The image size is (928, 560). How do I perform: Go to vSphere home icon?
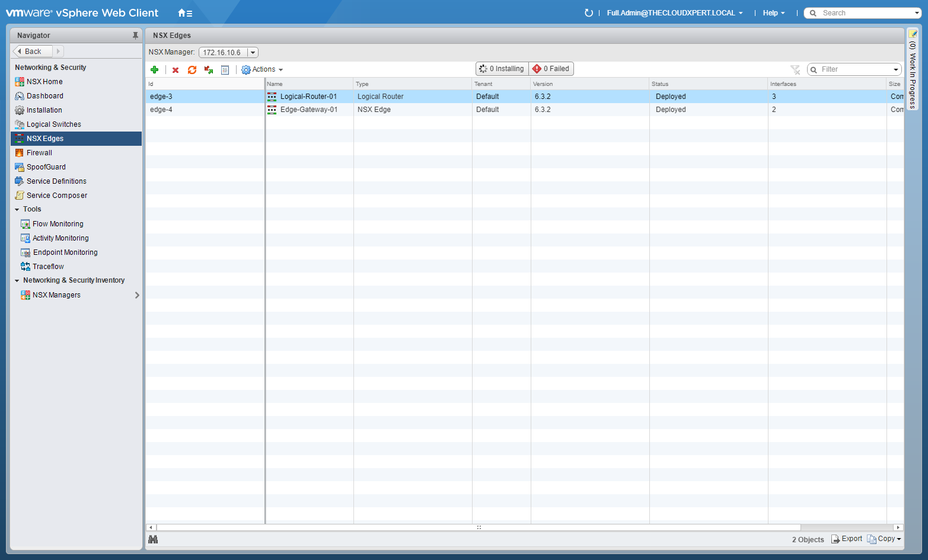click(184, 13)
